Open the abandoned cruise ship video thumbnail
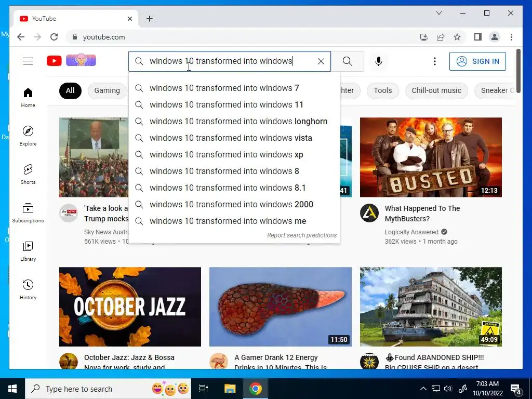Viewport: 532px width, 399px height. point(431,307)
